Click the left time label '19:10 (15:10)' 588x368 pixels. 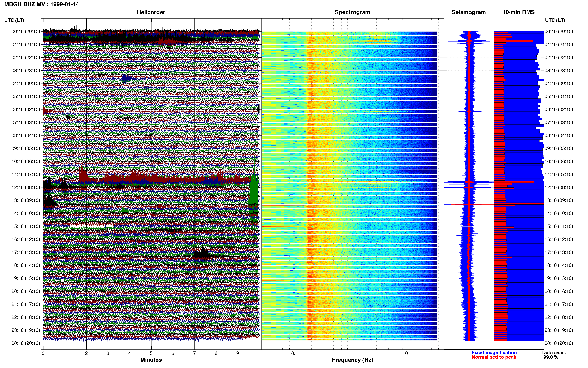click(x=26, y=278)
